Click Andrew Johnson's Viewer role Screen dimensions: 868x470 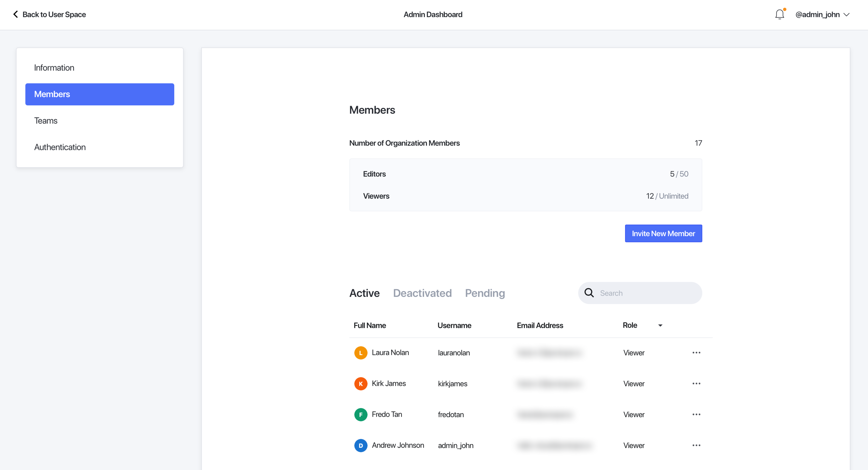point(634,446)
